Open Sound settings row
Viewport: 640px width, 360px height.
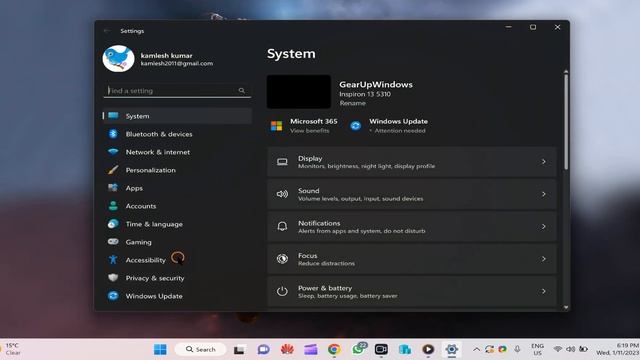pyautogui.click(x=412, y=194)
